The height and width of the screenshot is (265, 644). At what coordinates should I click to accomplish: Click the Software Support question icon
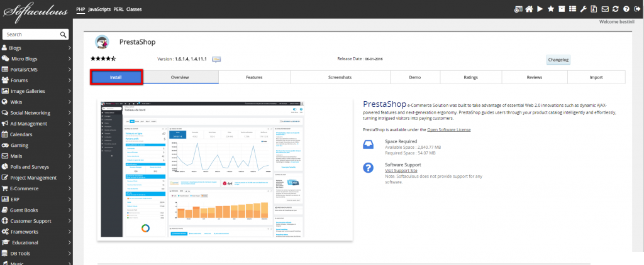pyautogui.click(x=368, y=168)
